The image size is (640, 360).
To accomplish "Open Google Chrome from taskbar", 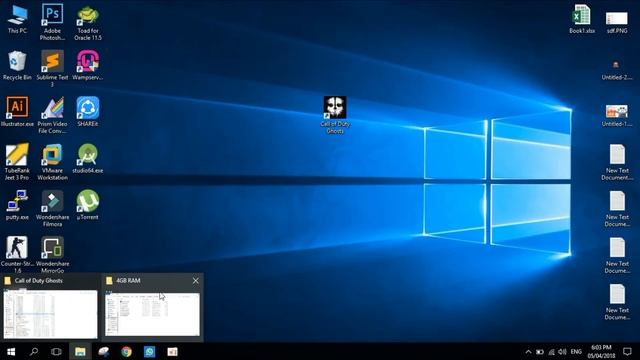I will pos(127,351).
